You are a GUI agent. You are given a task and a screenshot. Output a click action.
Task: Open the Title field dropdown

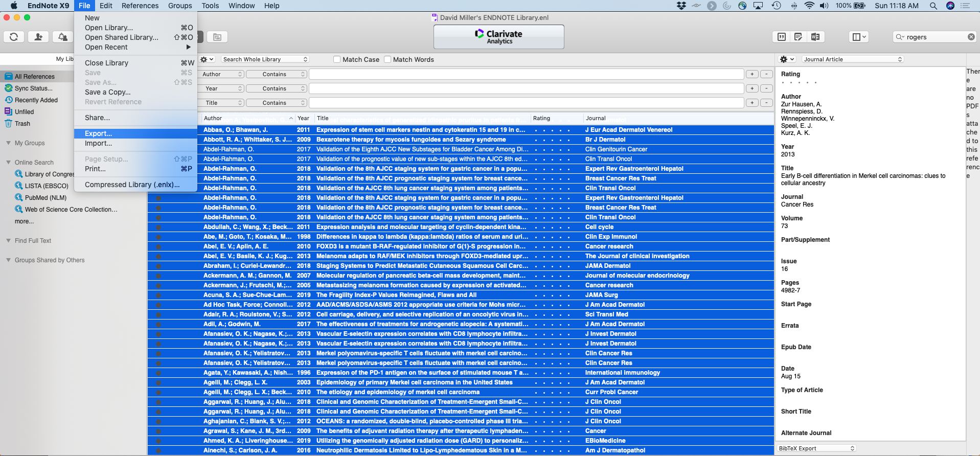222,103
